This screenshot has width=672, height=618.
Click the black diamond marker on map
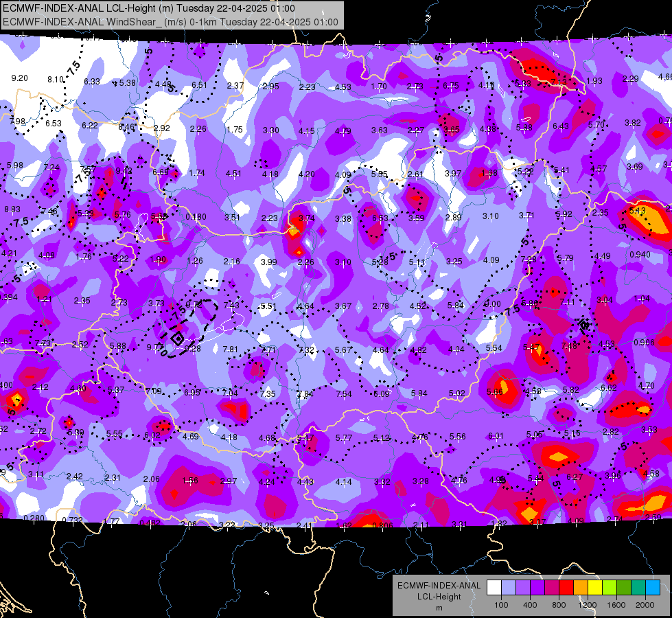(x=177, y=339)
